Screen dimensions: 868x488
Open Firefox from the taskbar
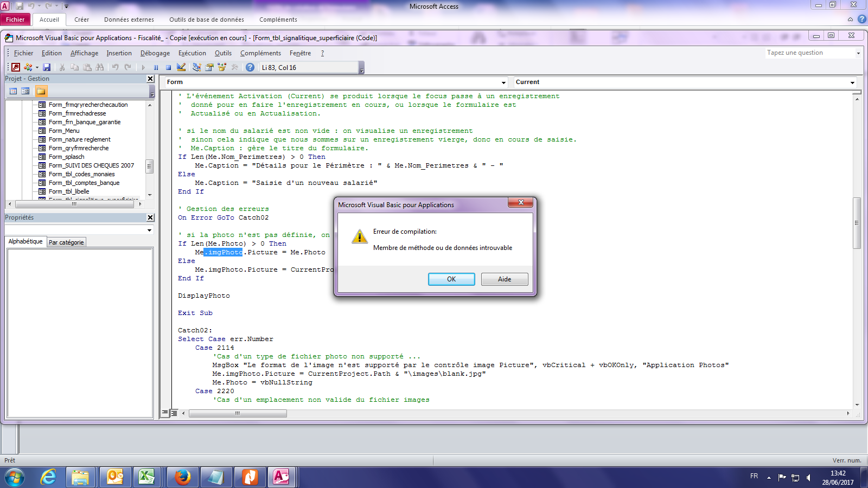click(x=182, y=477)
